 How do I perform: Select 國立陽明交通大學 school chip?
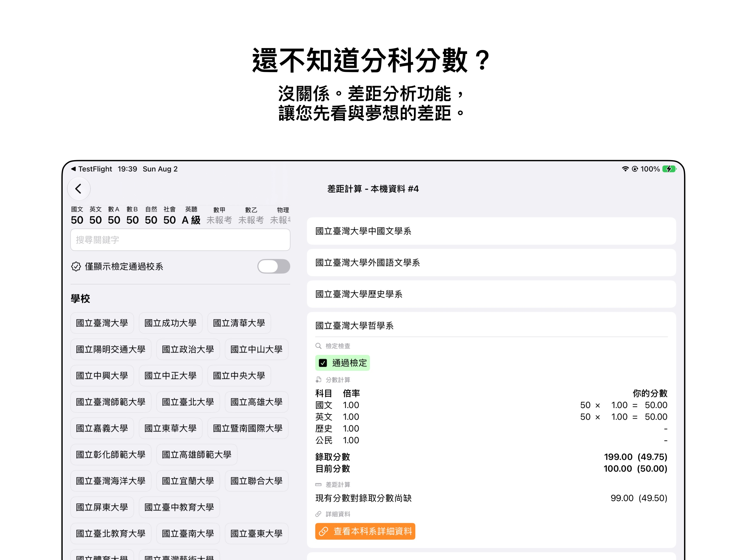[x=111, y=349]
